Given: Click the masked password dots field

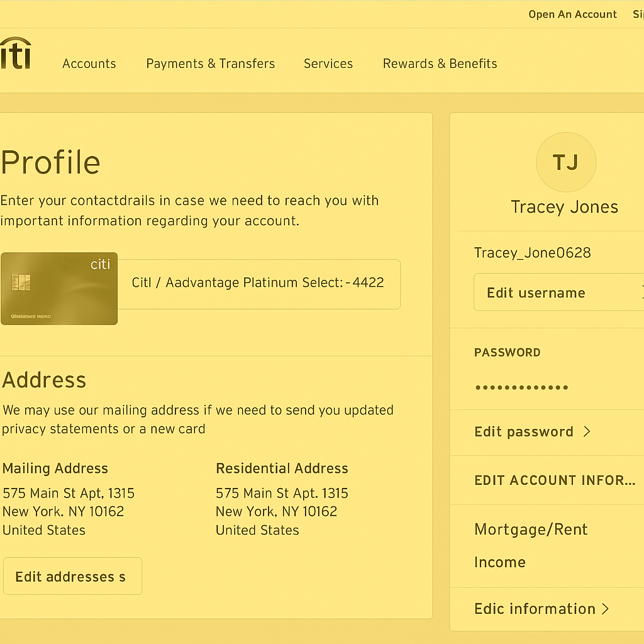Looking at the screenshot, I should [521, 387].
